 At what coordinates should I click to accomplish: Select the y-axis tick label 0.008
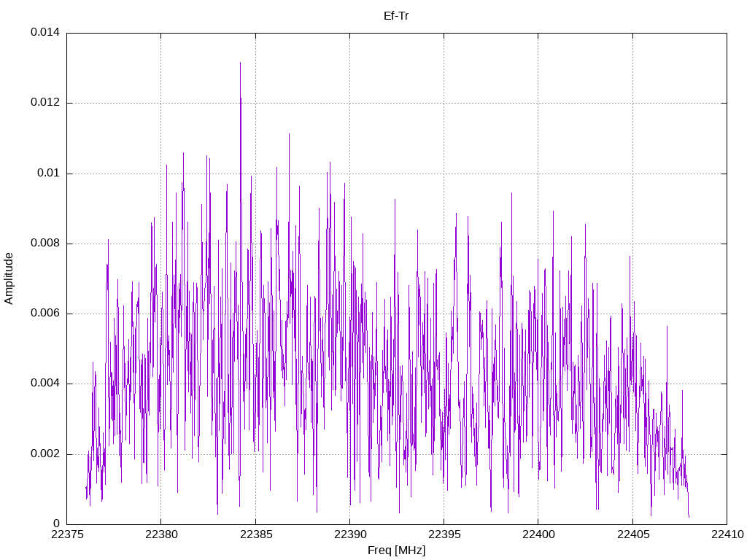coord(45,244)
